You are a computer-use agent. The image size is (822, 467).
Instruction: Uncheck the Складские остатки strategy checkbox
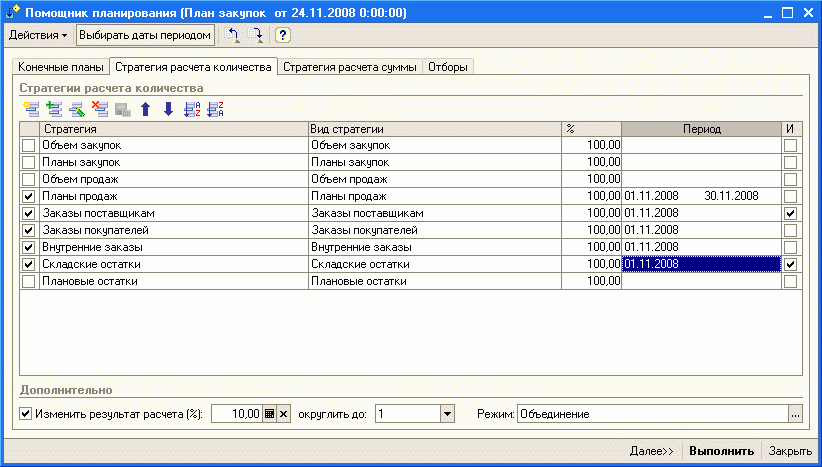click(28, 264)
